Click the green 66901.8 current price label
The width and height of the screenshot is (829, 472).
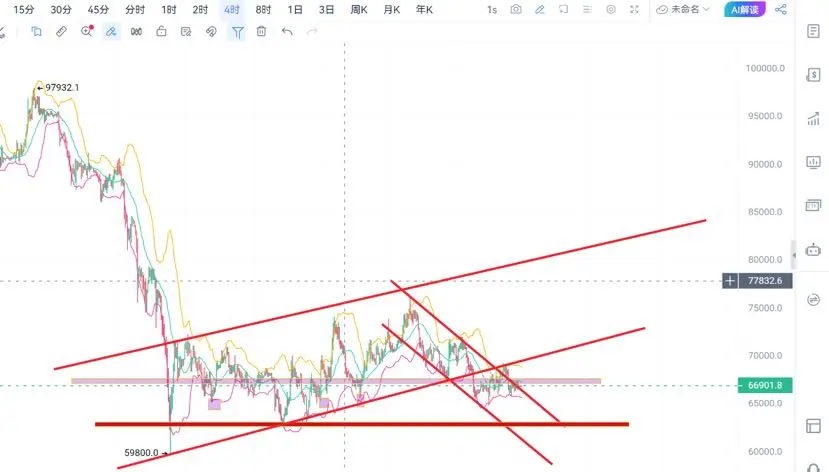pyautogui.click(x=765, y=385)
